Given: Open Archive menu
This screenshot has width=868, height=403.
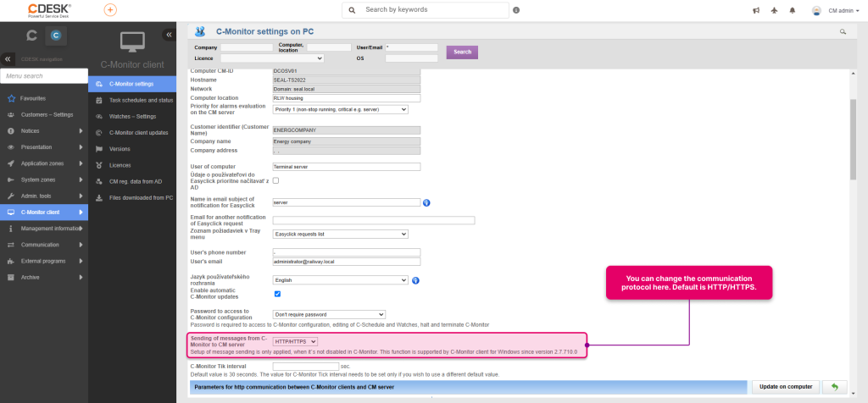Looking at the screenshot, I should coord(44,278).
